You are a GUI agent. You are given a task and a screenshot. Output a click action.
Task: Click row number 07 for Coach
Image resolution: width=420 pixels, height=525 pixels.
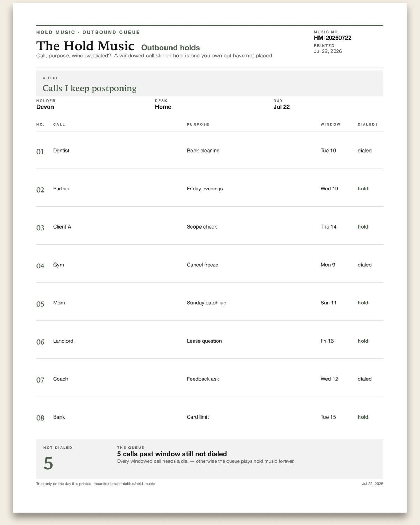click(40, 380)
